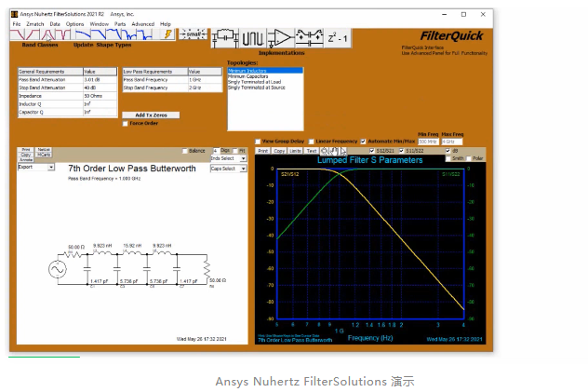588x392 pixels.
Task: Click the hand pan icon above plot
Action: (334, 151)
